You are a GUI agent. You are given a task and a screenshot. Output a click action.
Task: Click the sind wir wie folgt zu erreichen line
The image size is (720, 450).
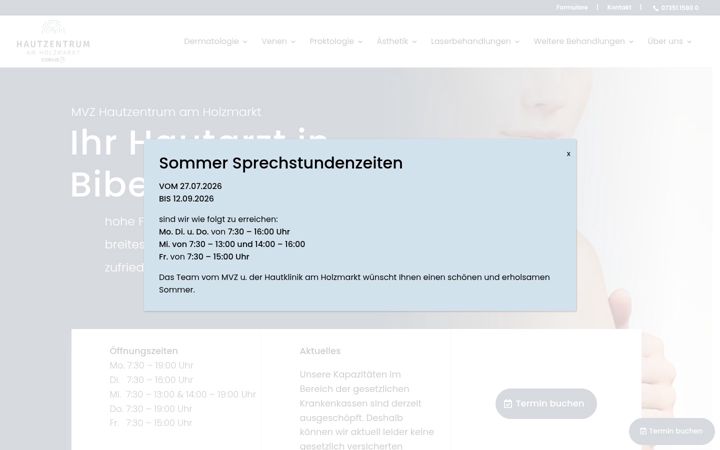click(218, 219)
